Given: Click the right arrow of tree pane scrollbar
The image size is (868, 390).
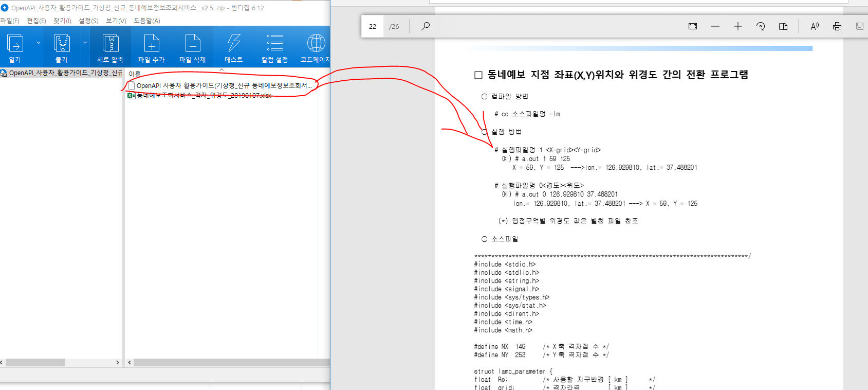Looking at the screenshot, I should [118, 363].
